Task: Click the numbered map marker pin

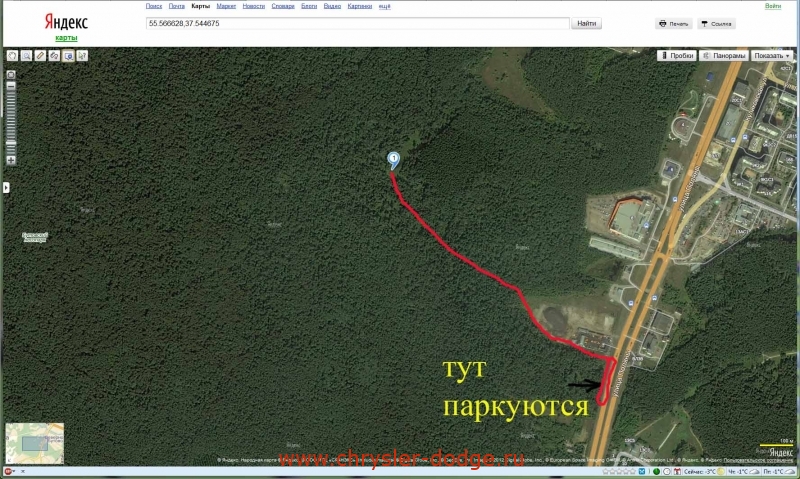Action: pos(394,160)
